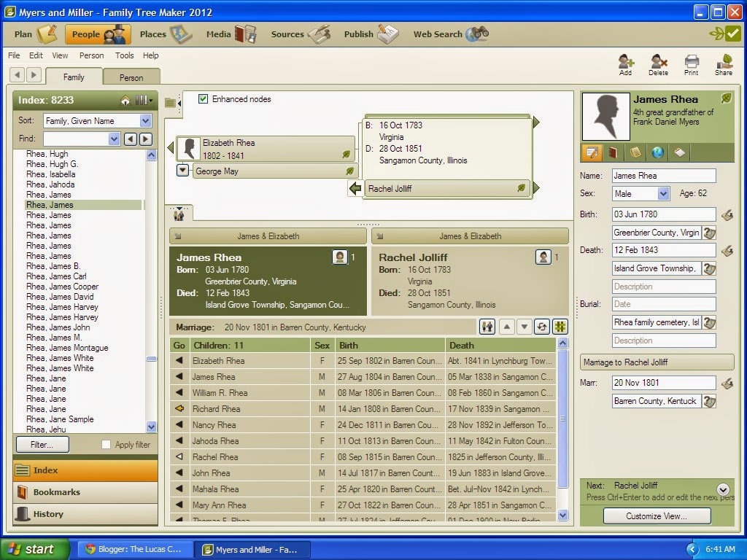Click the Filter... button
This screenshot has height=560, width=747.
[x=42, y=445]
